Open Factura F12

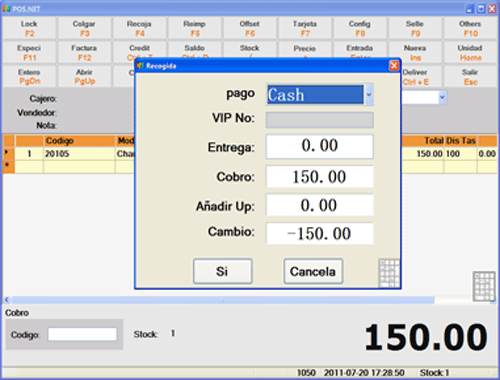click(x=84, y=52)
